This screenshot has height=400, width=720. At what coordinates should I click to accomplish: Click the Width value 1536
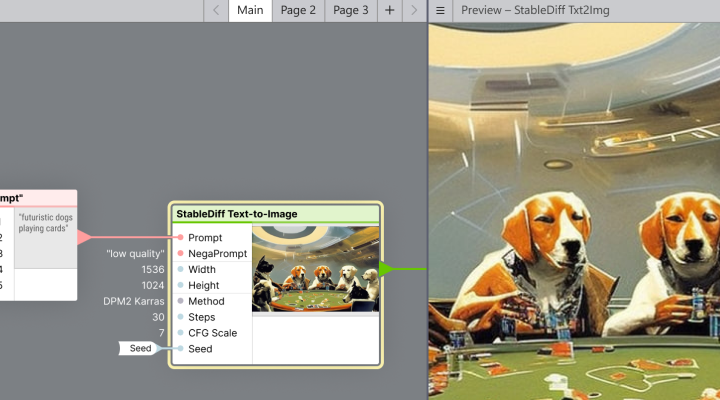click(x=151, y=269)
